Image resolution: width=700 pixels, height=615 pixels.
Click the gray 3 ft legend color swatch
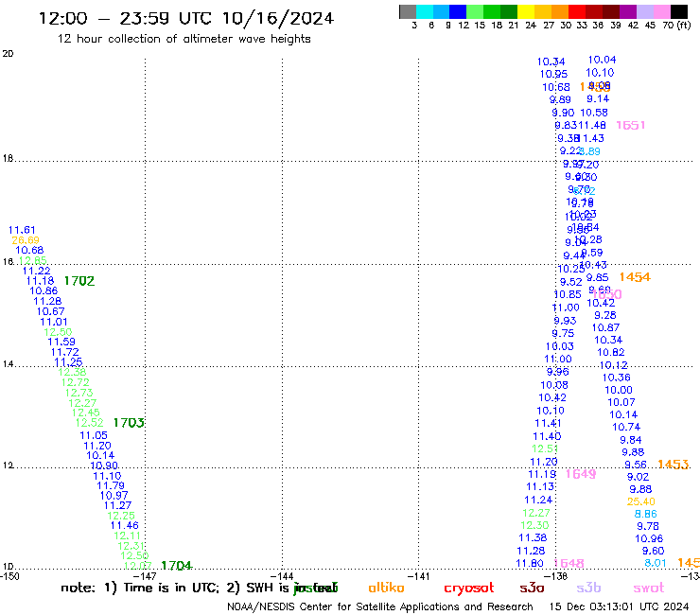click(x=408, y=11)
